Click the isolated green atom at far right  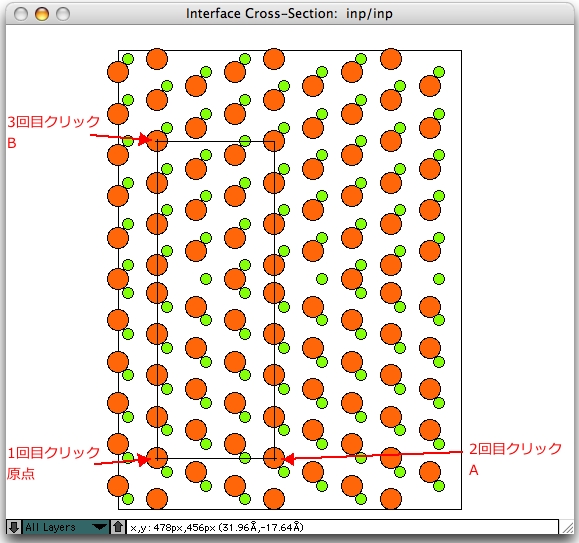[439, 279]
